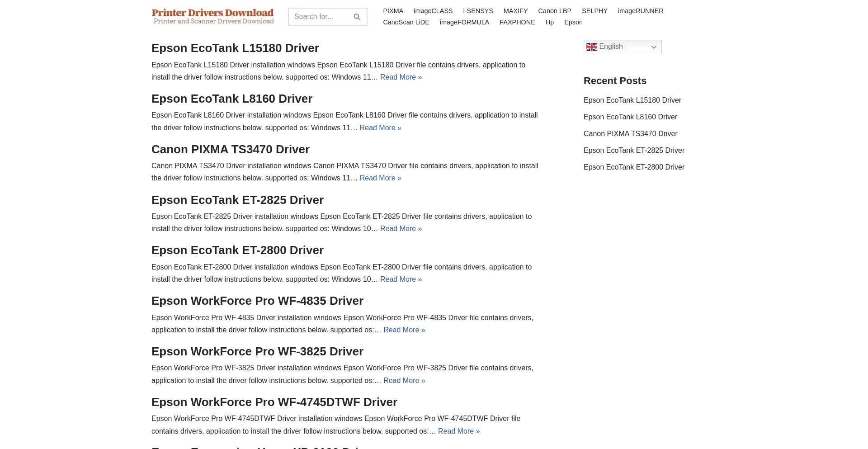Open Epson EcoTank ET-2825 Driver post title
This screenshot has width=868, height=449.
coord(237,200)
